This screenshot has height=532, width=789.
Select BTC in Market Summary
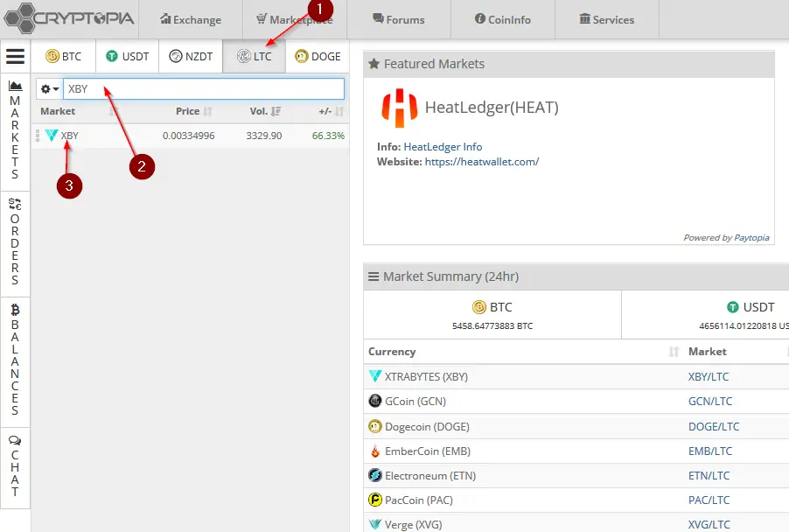coord(492,315)
